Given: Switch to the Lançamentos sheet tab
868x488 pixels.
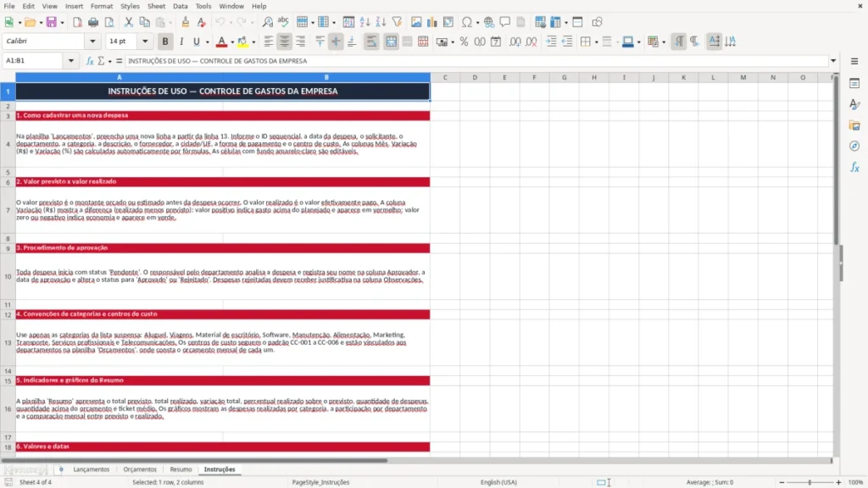Looking at the screenshot, I should tap(92, 469).
